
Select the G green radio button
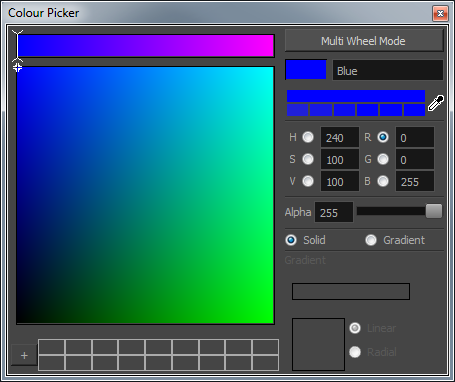point(383,159)
